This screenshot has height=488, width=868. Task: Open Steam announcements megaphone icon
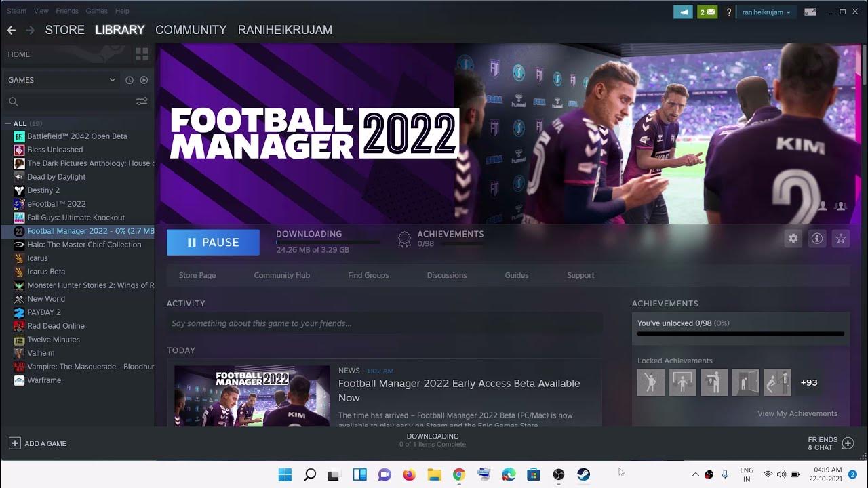point(683,12)
